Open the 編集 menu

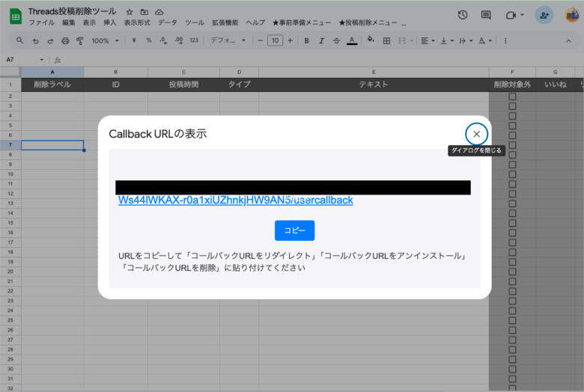pos(69,22)
